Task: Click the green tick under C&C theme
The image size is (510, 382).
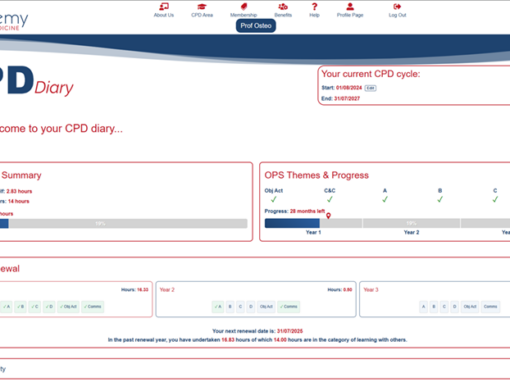Action: coord(330,199)
